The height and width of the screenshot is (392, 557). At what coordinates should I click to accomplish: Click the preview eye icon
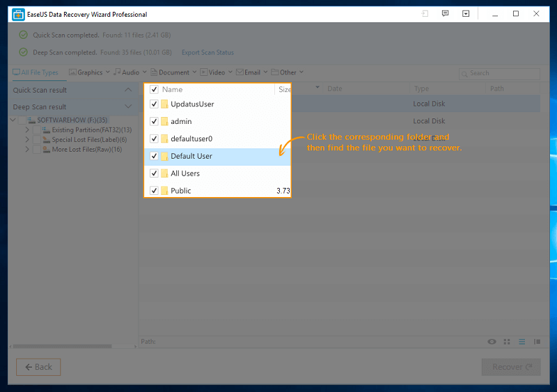coord(492,342)
